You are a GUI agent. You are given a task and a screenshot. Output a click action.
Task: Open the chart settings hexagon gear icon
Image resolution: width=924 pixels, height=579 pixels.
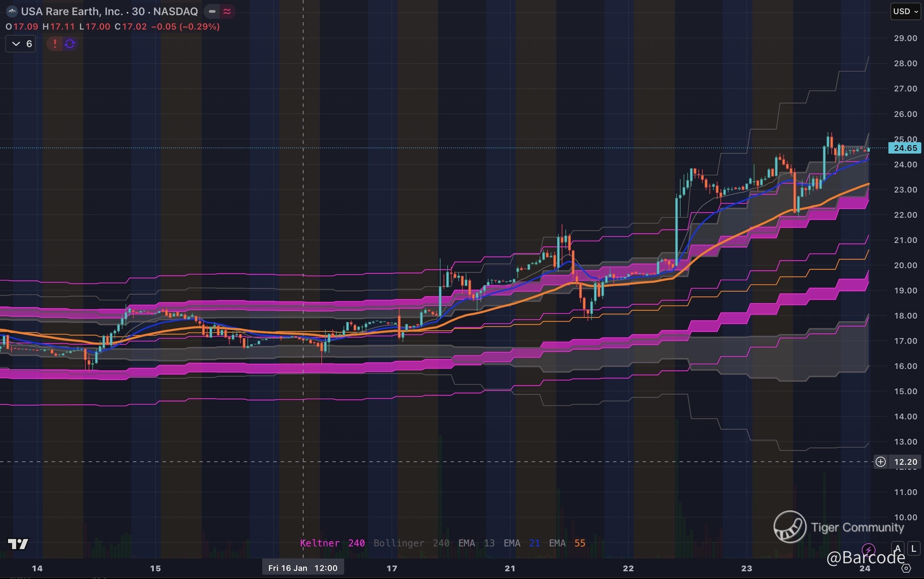pyautogui.click(x=906, y=568)
